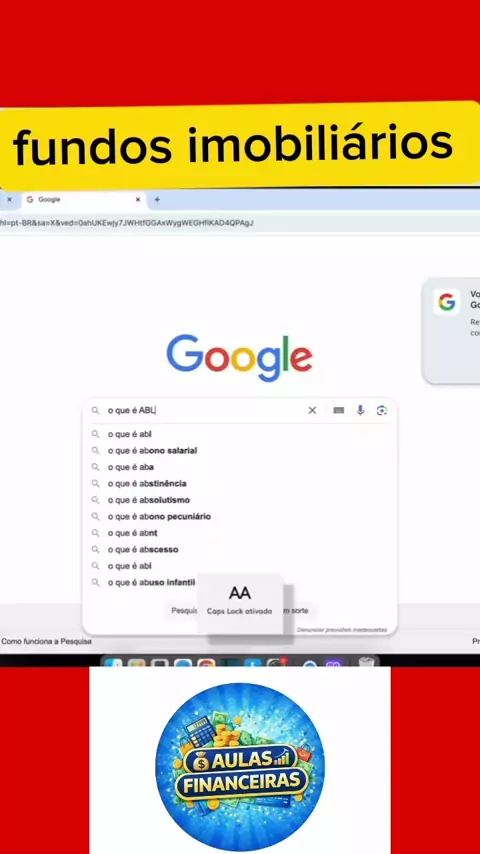Click the magnifier icon in the search box
The height and width of the screenshot is (854, 480).
click(x=95, y=410)
